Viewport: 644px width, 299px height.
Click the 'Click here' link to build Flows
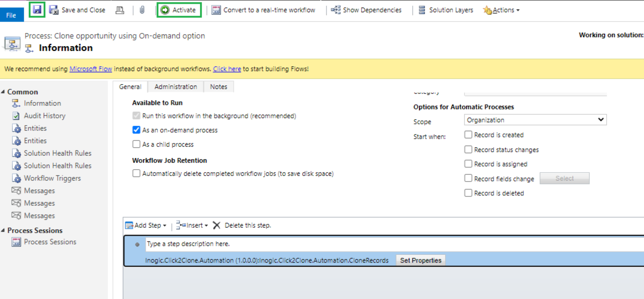tap(227, 69)
